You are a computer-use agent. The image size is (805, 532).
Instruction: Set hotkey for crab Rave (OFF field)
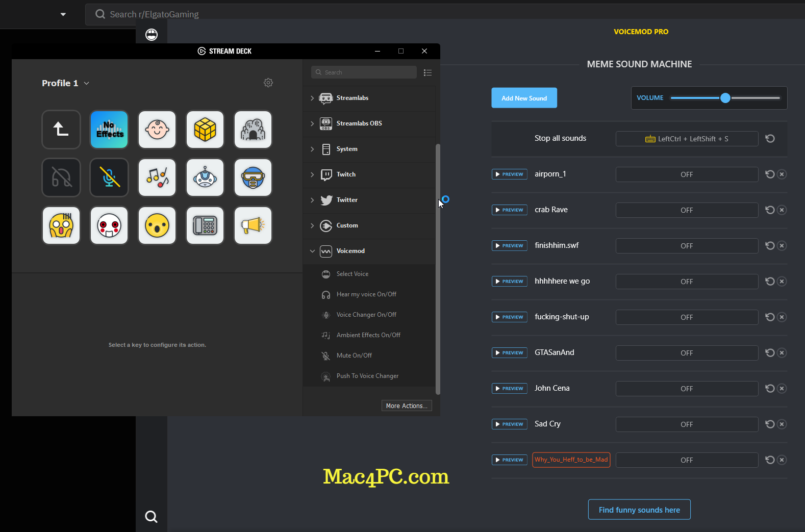pos(687,210)
